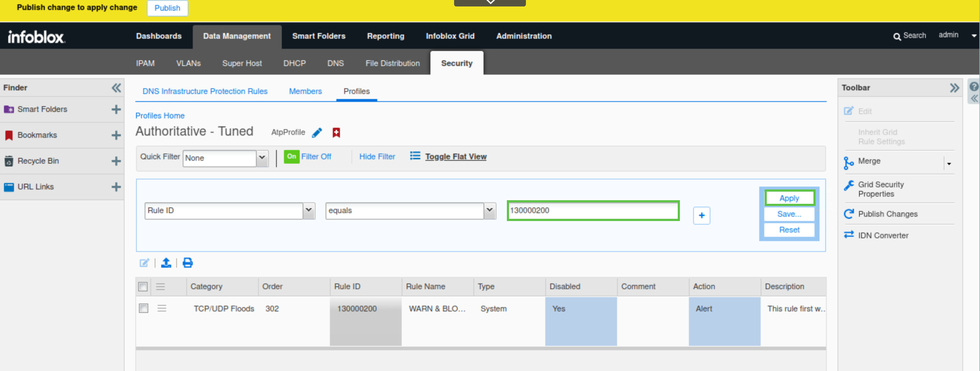Select checkbox for rule 130000200 row

tap(144, 308)
